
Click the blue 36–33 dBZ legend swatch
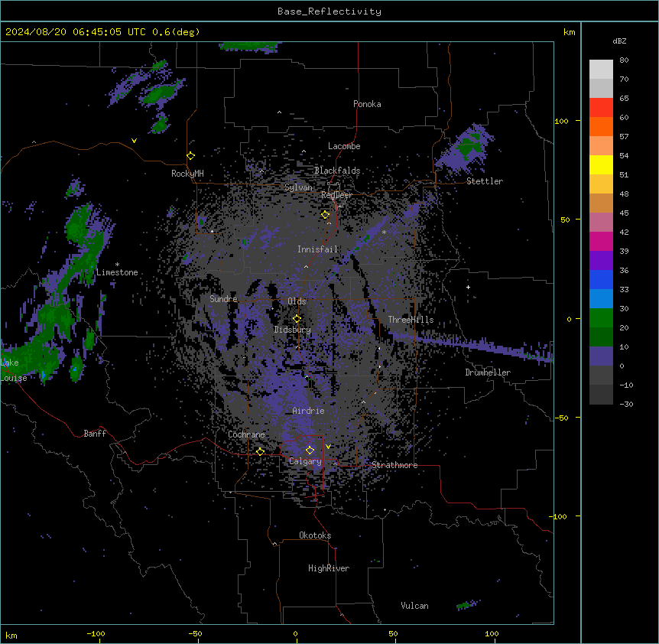click(x=601, y=279)
